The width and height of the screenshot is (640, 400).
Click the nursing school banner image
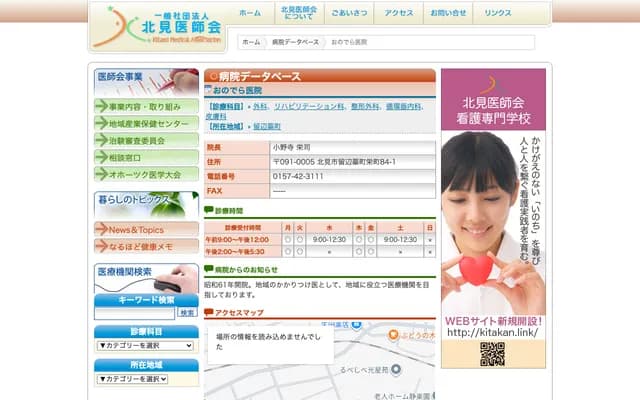click(493, 218)
